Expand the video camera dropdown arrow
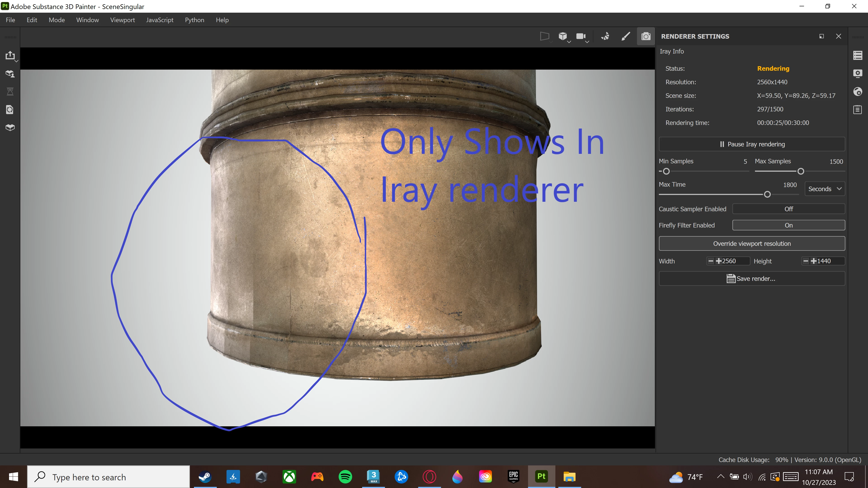 [x=587, y=42]
